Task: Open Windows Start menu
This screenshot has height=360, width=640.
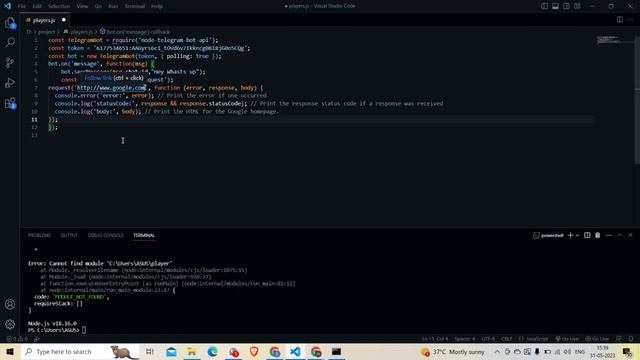Action: coord(10,351)
